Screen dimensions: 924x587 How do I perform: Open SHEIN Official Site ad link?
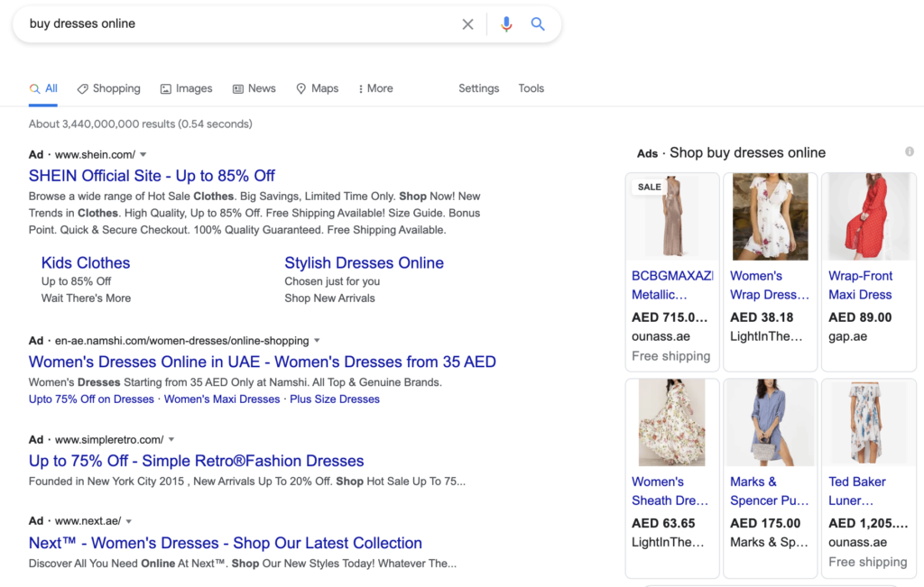tap(152, 176)
